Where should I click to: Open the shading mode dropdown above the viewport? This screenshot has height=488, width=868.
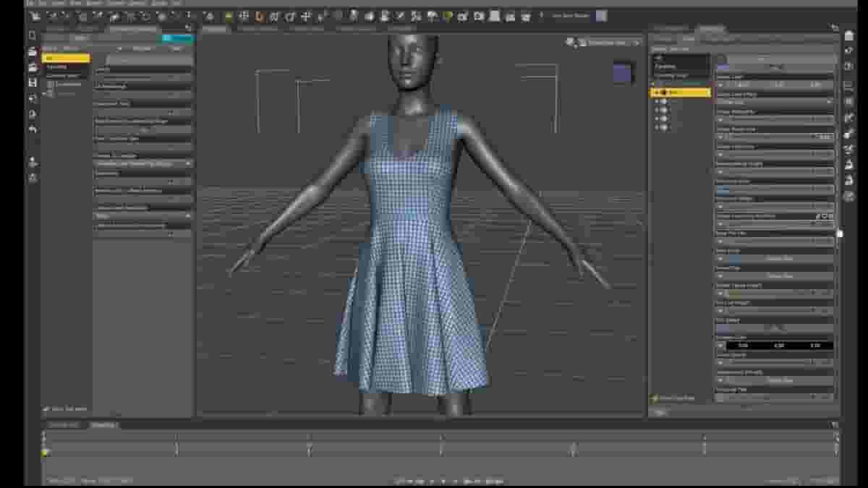click(608, 42)
